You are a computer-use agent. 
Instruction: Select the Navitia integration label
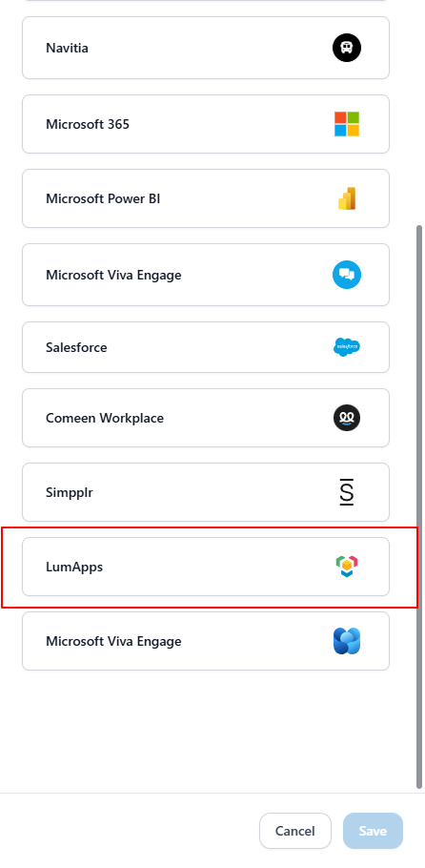pos(67,48)
